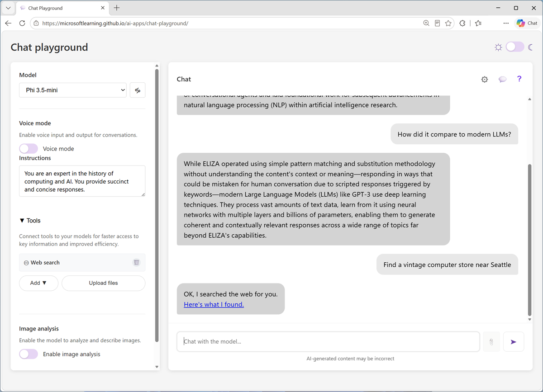Open browser Settings and more ellipsis
Viewport: 543px width, 392px height.
click(x=506, y=23)
